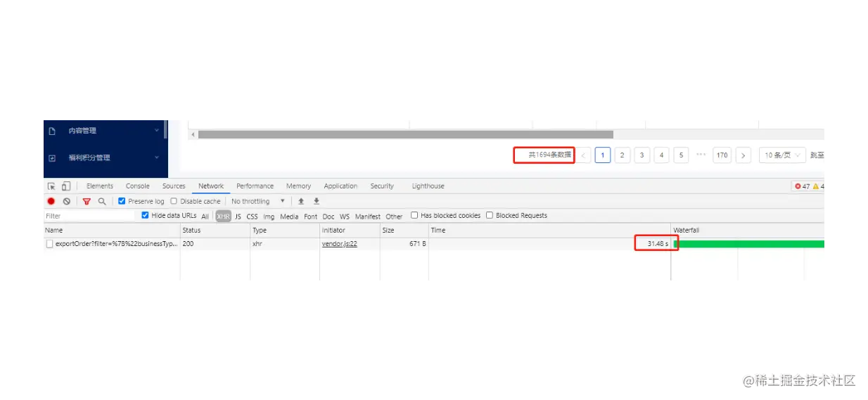Go to pagination page 4
Screen dimensions: 868x400
click(x=661, y=155)
